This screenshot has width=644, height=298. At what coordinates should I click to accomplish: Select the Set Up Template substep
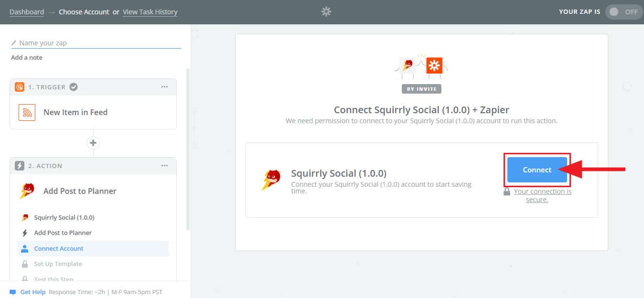[58, 264]
